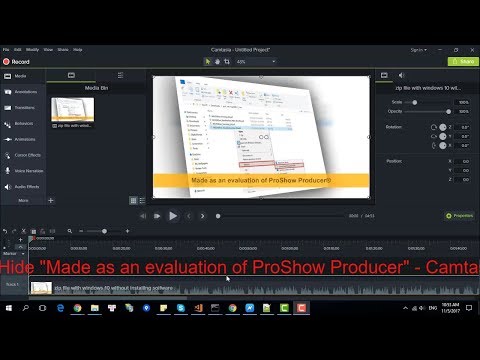
Task: Open the File menu
Action: [x=6, y=50]
